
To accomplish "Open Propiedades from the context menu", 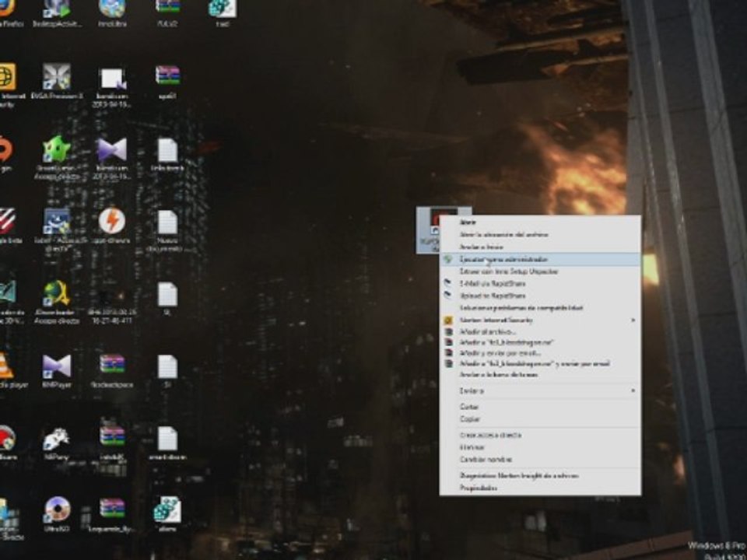I will pos(540,488).
